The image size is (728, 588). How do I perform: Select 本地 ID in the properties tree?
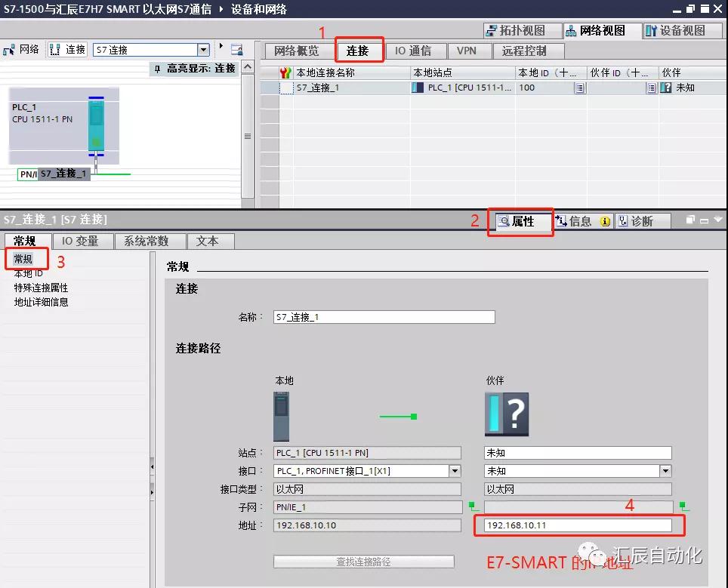[29, 273]
